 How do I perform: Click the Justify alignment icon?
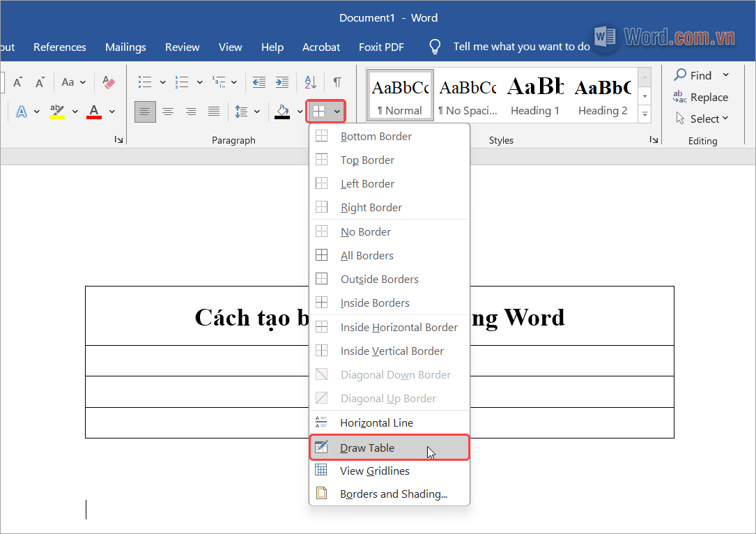pyautogui.click(x=214, y=112)
